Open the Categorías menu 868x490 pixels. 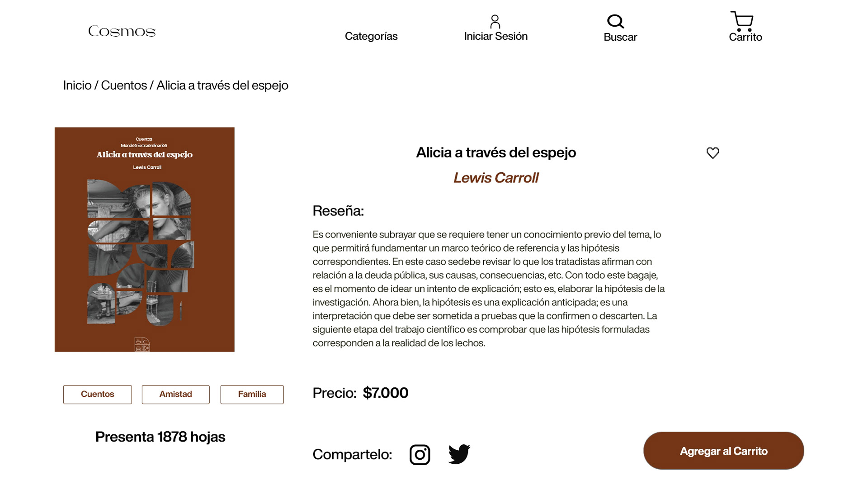(x=371, y=36)
